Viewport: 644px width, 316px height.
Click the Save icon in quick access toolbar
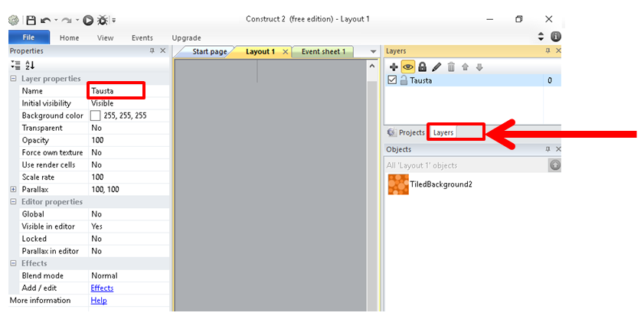(x=31, y=19)
